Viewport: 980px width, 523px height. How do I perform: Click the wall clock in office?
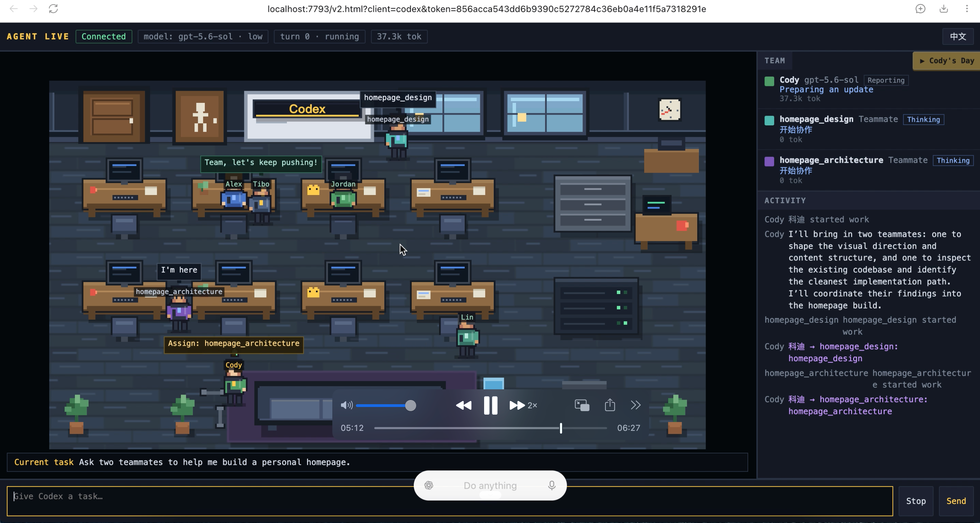click(x=670, y=110)
